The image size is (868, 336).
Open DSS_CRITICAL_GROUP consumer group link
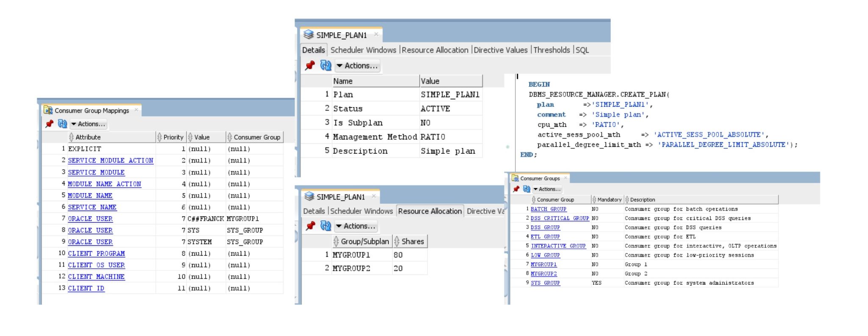pyautogui.click(x=560, y=218)
